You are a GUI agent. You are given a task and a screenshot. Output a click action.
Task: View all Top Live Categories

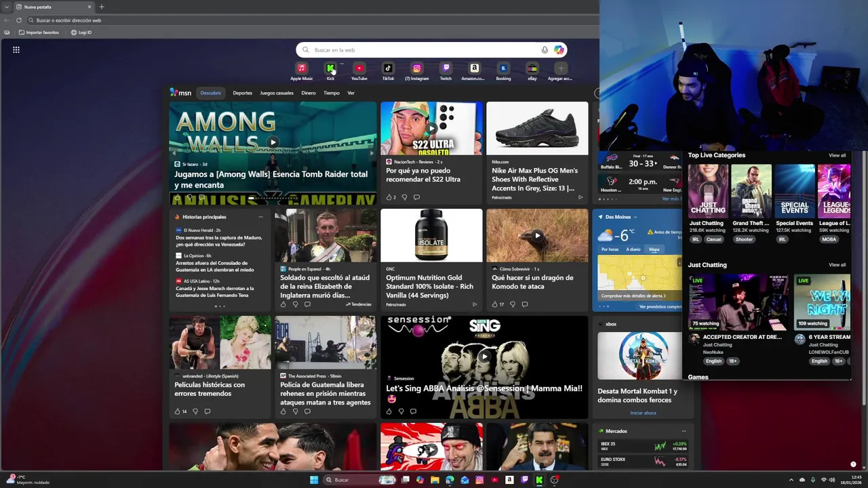[x=837, y=155]
